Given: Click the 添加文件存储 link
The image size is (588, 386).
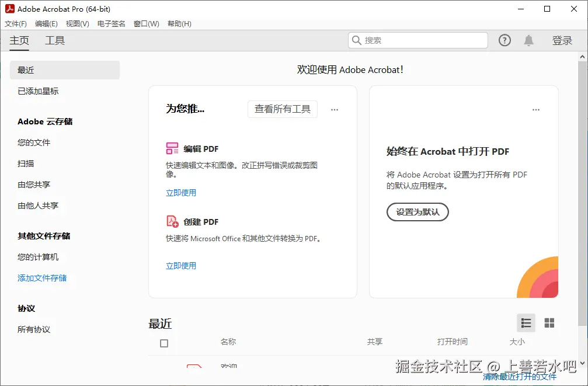Looking at the screenshot, I should (42, 278).
